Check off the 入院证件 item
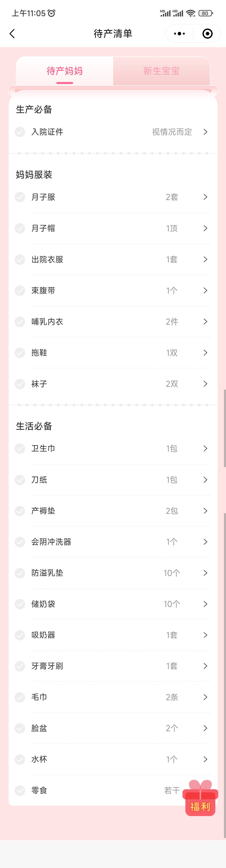 pos(20,132)
